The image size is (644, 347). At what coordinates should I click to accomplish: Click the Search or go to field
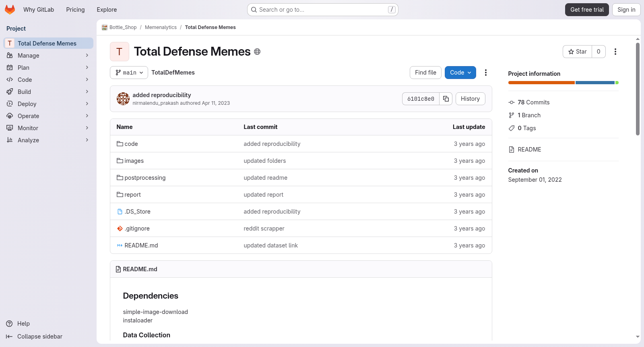click(323, 10)
